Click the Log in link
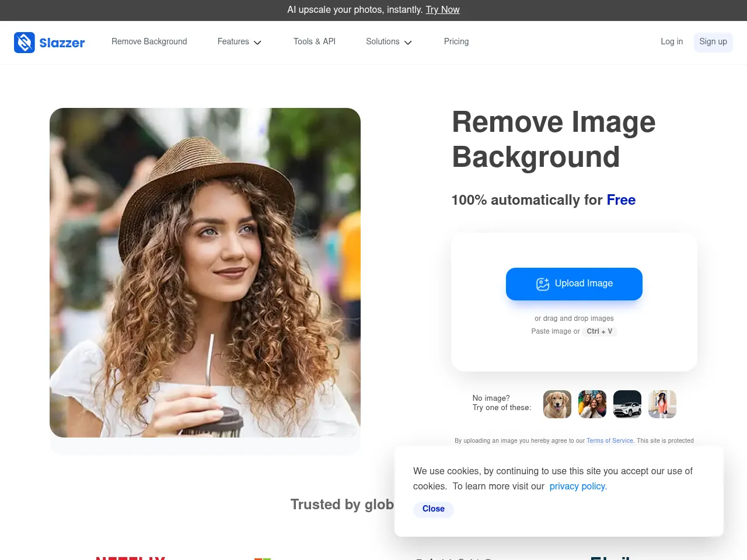 [672, 41]
